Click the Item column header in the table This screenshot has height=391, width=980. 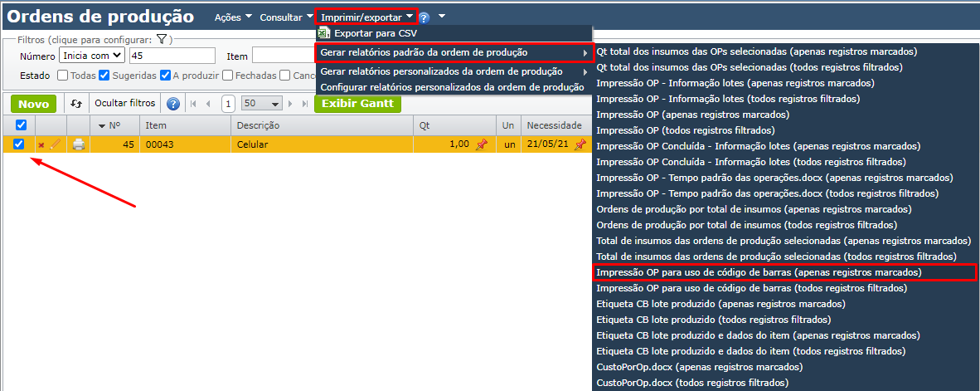pyautogui.click(x=185, y=125)
